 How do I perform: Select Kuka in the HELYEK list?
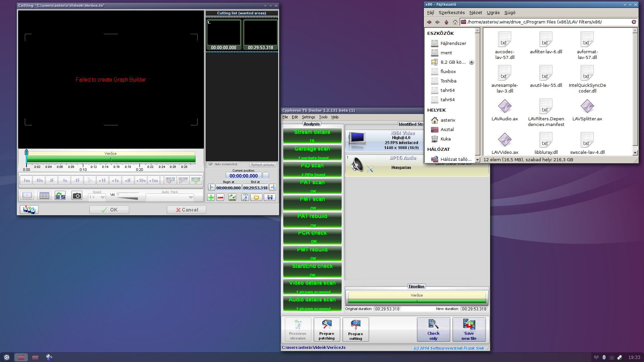[445, 139]
